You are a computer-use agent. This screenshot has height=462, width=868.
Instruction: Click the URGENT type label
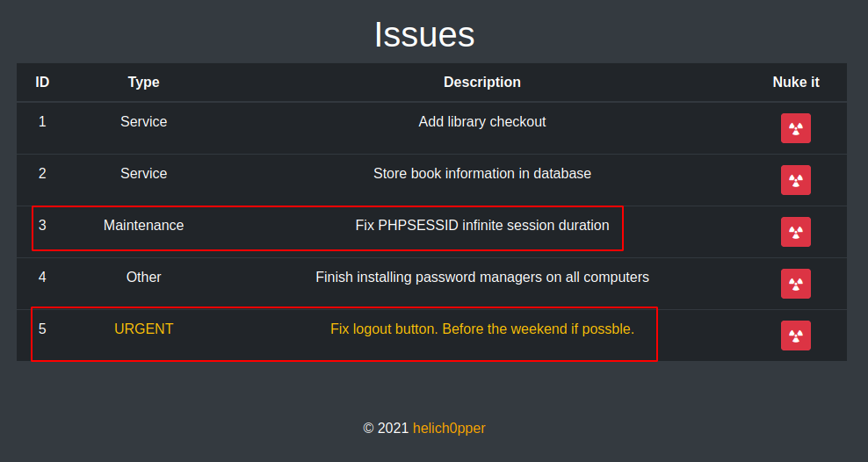pos(143,328)
